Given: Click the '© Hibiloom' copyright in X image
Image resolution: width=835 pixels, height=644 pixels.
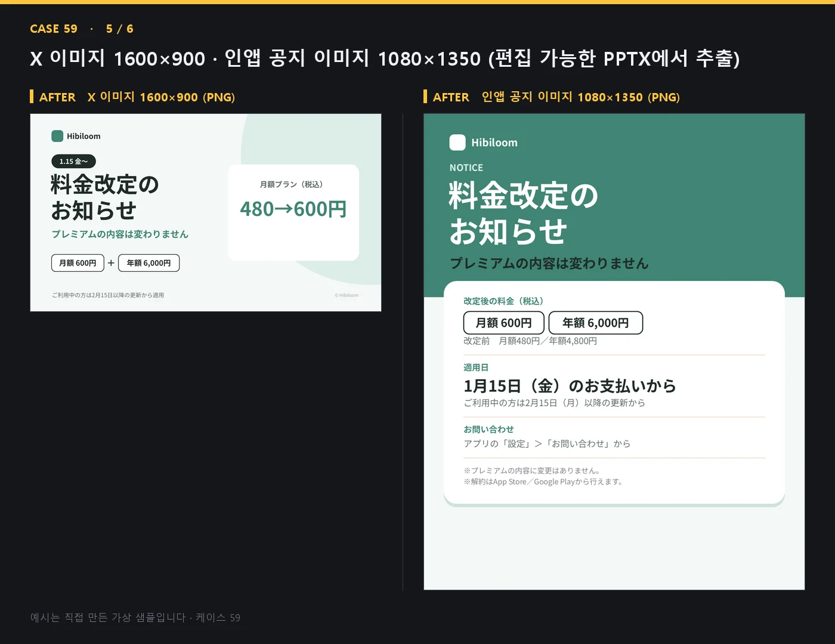Looking at the screenshot, I should pyautogui.click(x=347, y=295).
